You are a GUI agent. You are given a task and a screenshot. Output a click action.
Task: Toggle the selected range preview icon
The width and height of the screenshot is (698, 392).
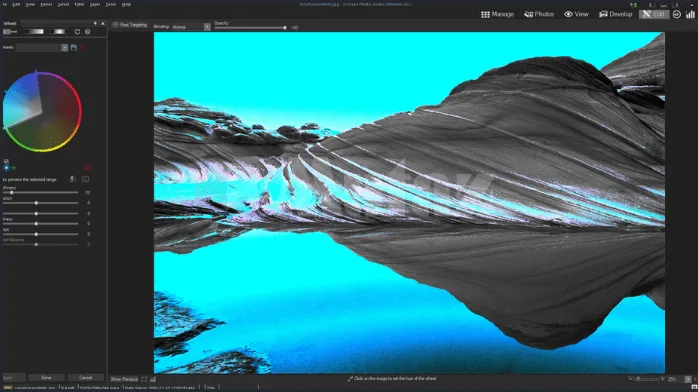[73, 179]
